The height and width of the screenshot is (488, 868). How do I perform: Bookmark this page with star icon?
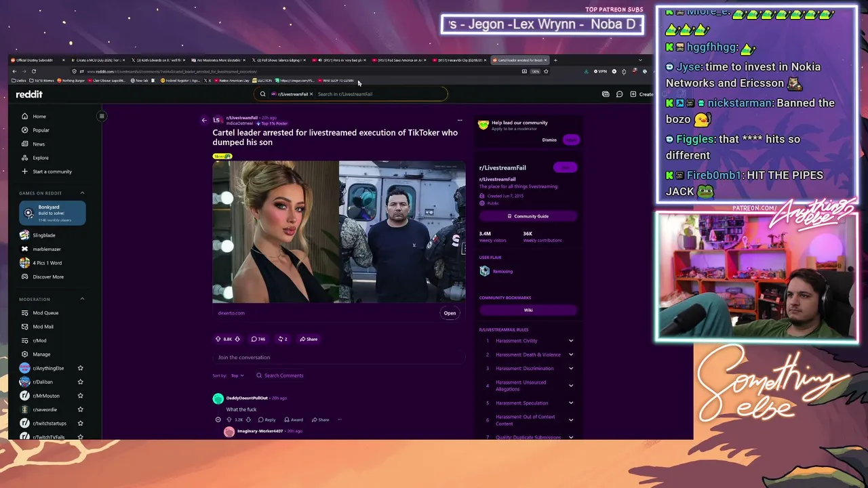[546, 71]
